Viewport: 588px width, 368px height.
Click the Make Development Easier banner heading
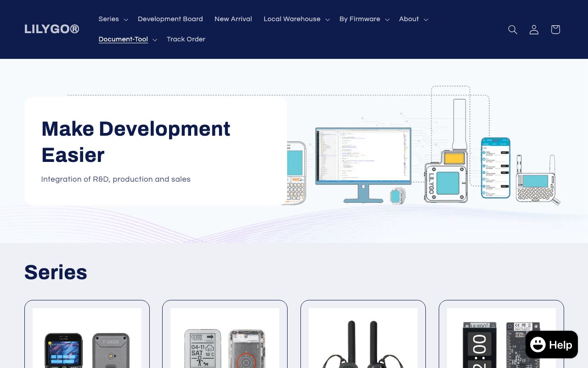tap(136, 142)
